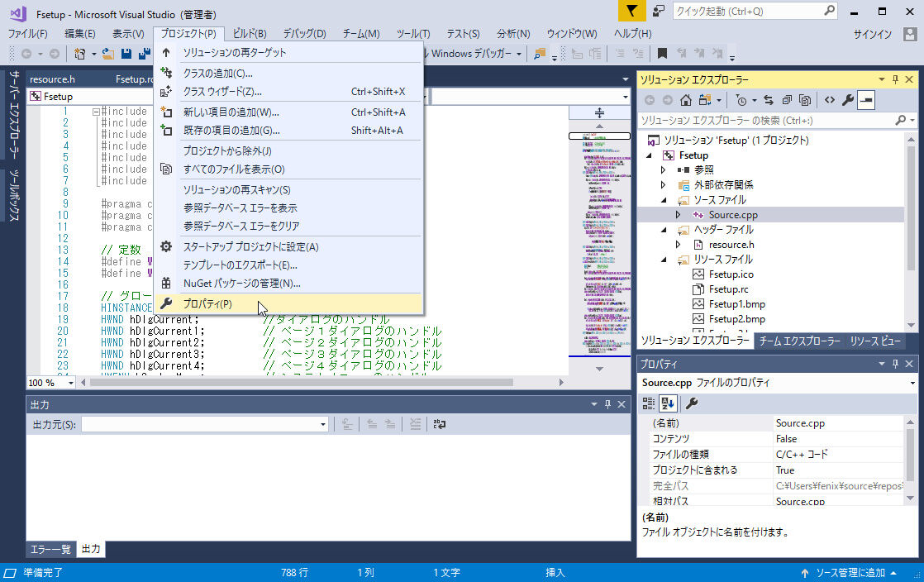Click the show all files icon in Solution Explorer

tap(805, 100)
